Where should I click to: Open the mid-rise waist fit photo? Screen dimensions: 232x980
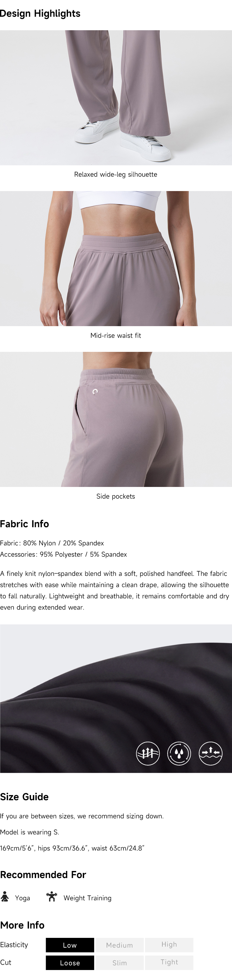click(116, 258)
